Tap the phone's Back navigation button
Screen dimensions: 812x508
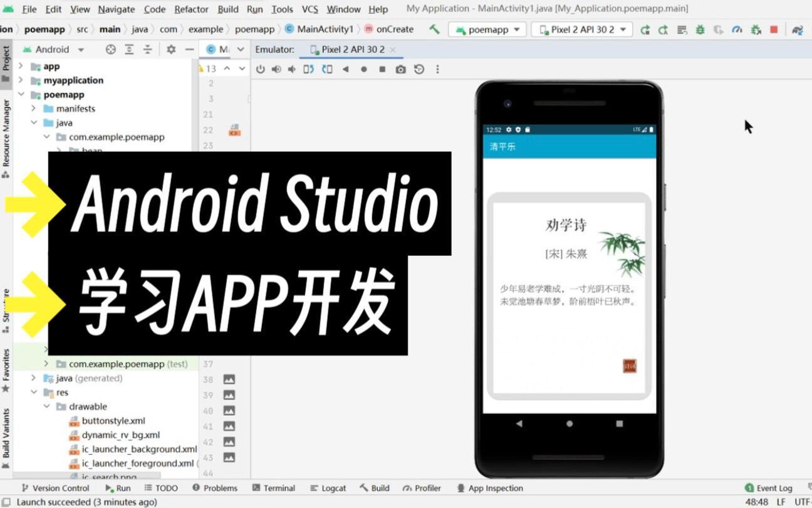pyautogui.click(x=519, y=423)
